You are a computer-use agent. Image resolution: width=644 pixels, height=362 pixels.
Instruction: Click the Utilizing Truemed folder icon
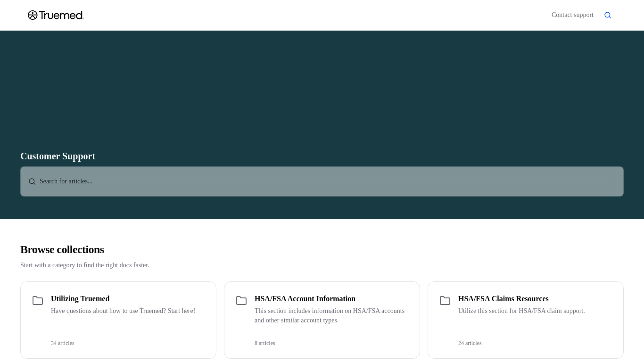(x=38, y=301)
